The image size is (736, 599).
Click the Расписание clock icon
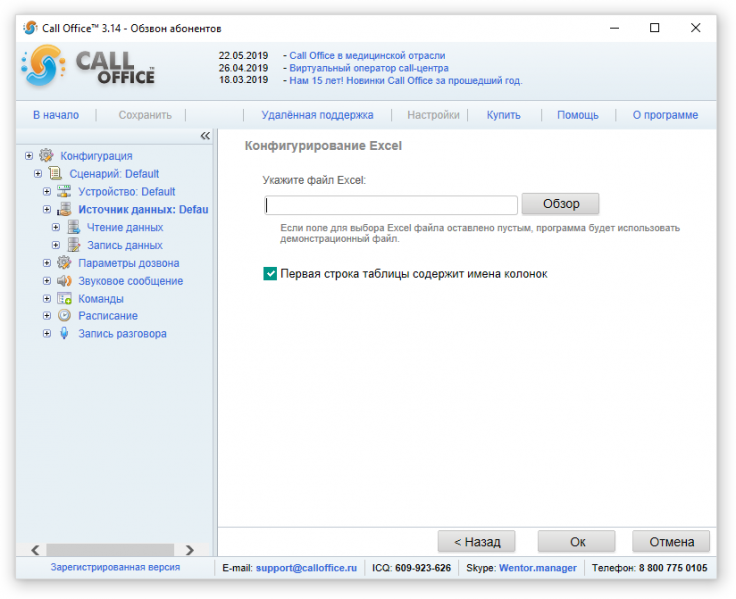(x=64, y=315)
